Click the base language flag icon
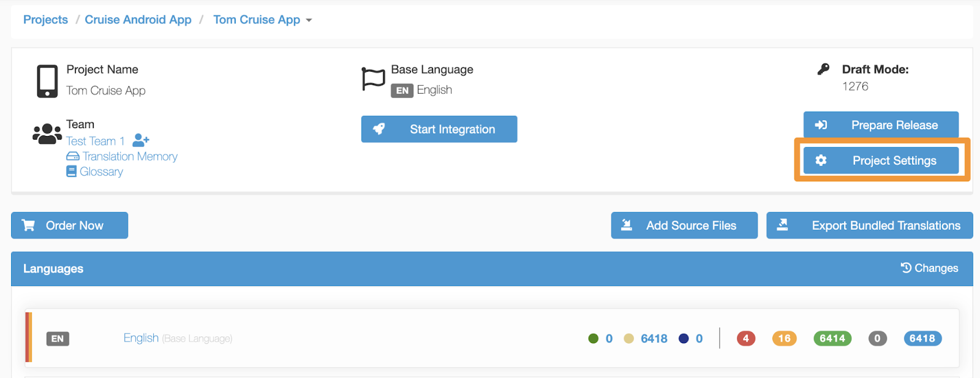This screenshot has width=980, height=378. pyautogui.click(x=373, y=79)
